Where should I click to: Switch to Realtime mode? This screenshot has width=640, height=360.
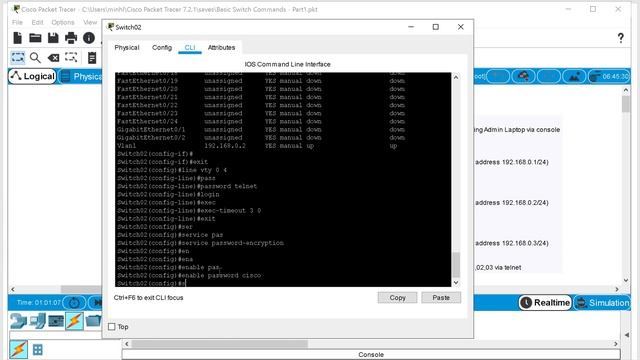545,303
